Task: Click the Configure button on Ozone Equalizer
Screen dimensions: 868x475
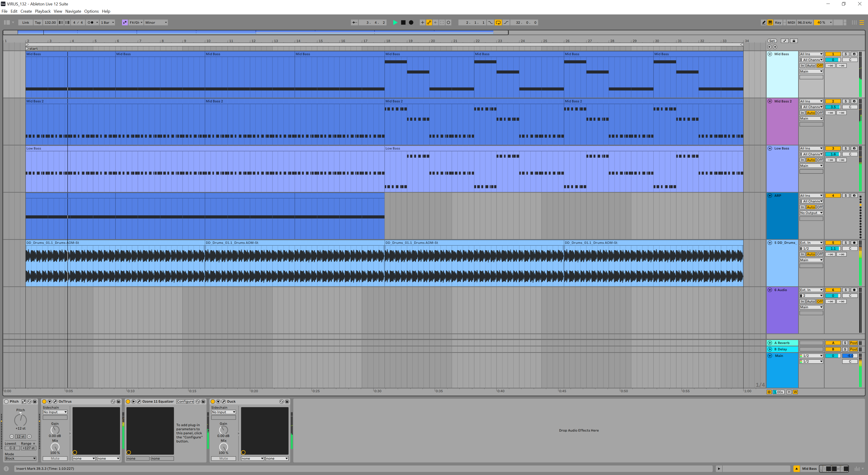Action: pyautogui.click(x=185, y=401)
